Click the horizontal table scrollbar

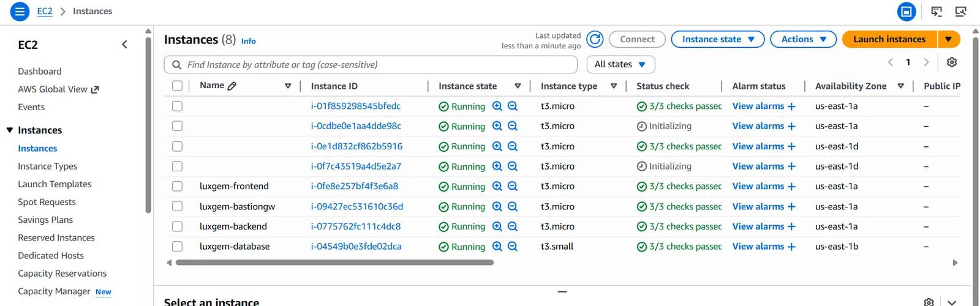pos(334,263)
